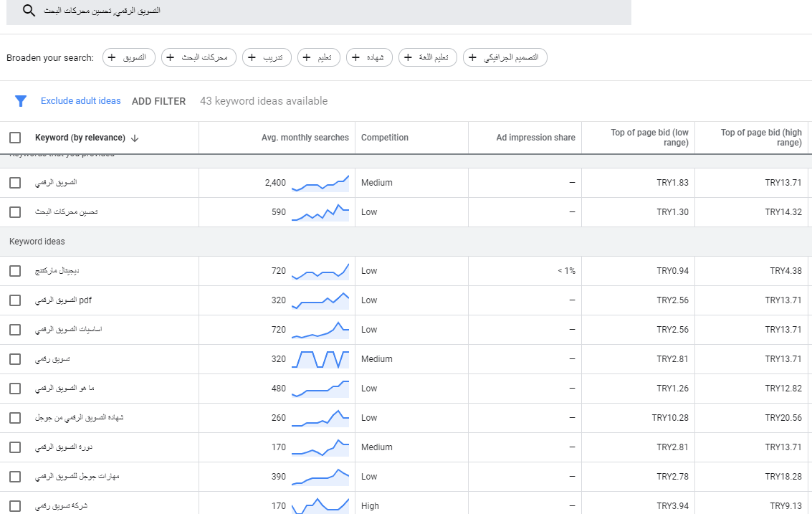Click inside the keyword search field
The height and width of the screenshot is (514, 812).
[319, 11]
